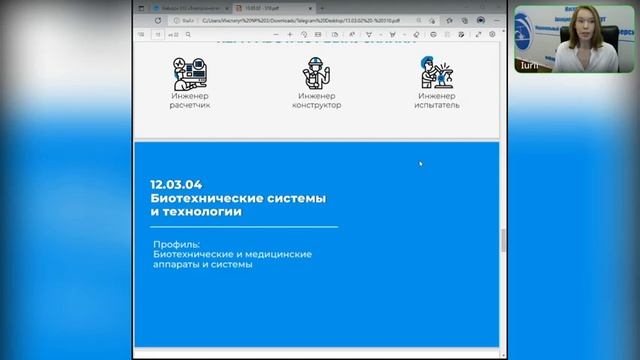Open the table of contents panel

[141, 35]
